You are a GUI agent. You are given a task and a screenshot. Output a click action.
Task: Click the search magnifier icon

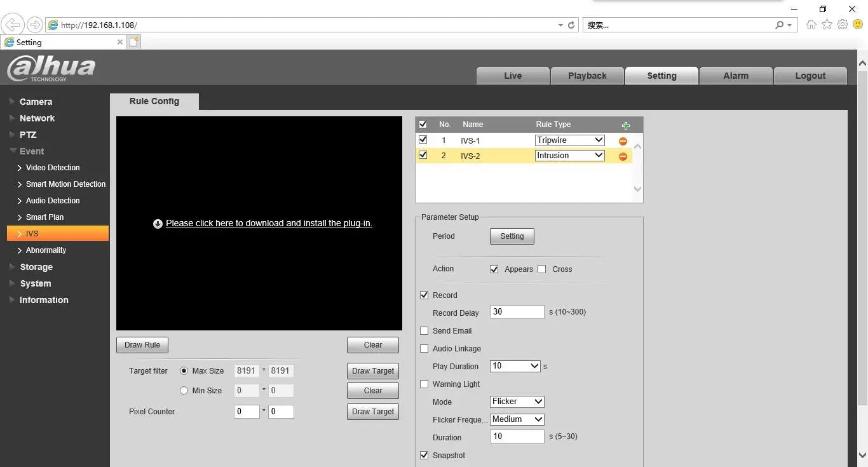[780, 25]
